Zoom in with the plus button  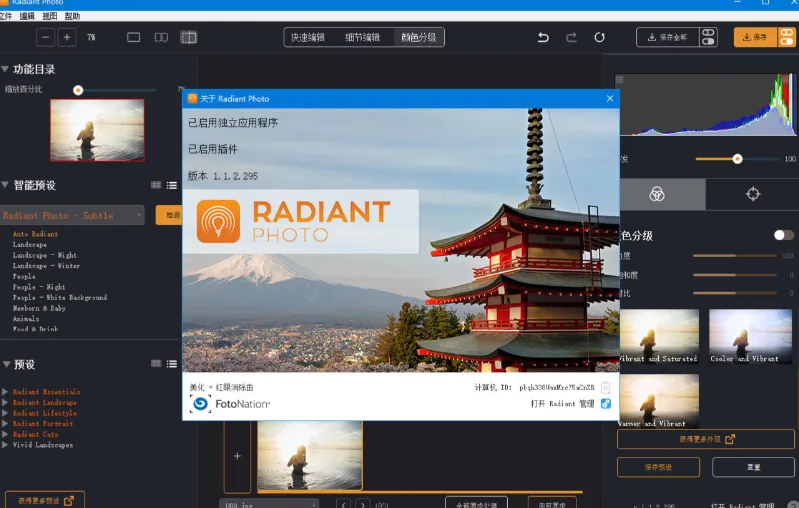[67, 37]
